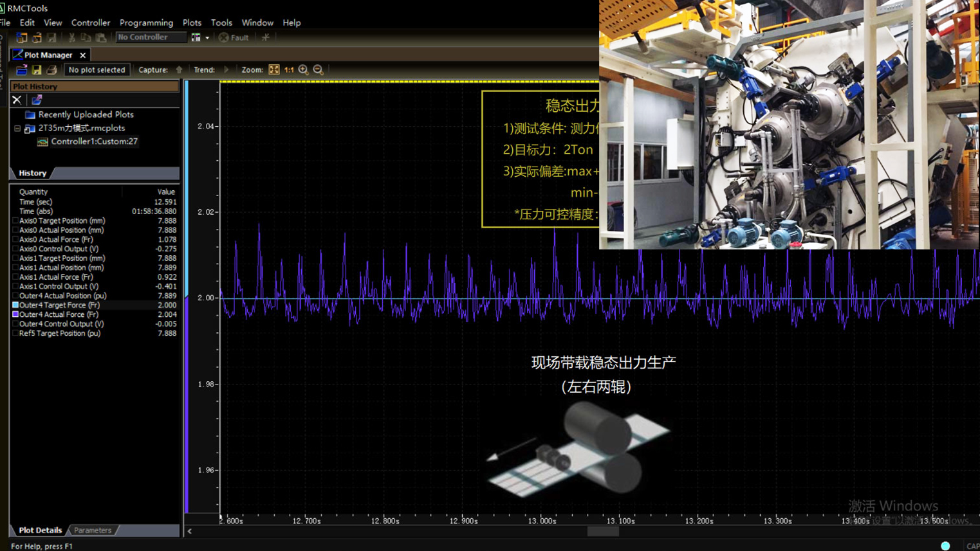This screenshot has height=551, width=980.
Task: Enable the Axis0 Actual Force checkbox
Action: [14, 239]
